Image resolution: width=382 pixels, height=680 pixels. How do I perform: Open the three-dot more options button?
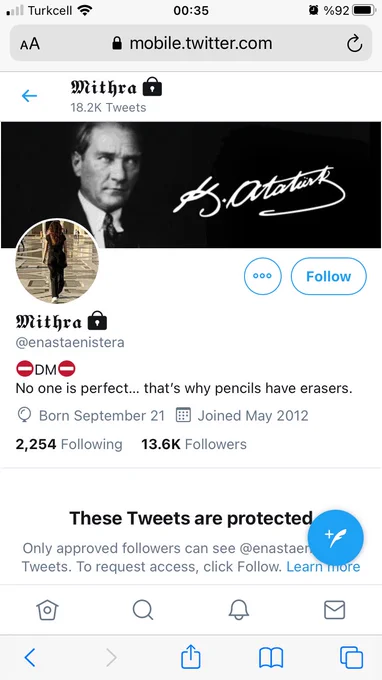263,276
